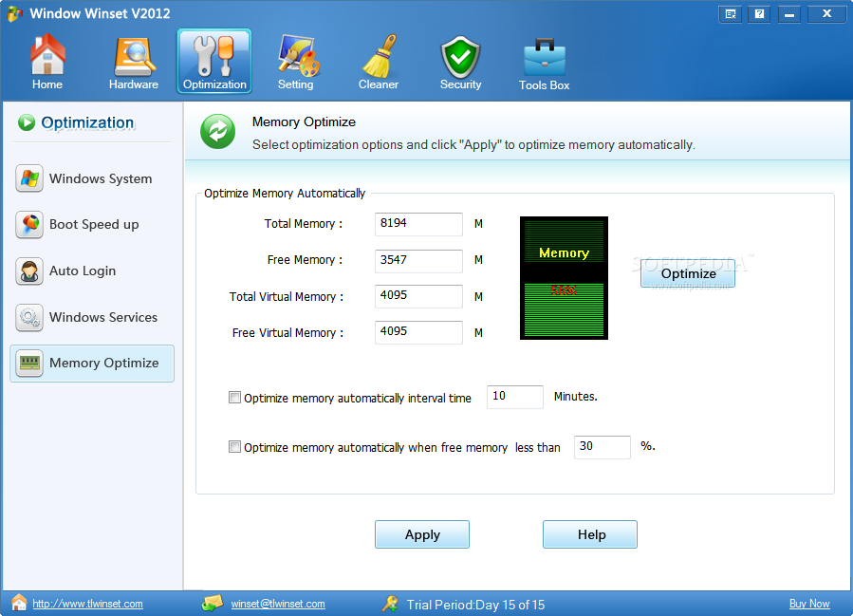Image resolution: width=853 pixels, height=616 pixels.
Task: Click the Optimize button
Action: click(688, 273)
